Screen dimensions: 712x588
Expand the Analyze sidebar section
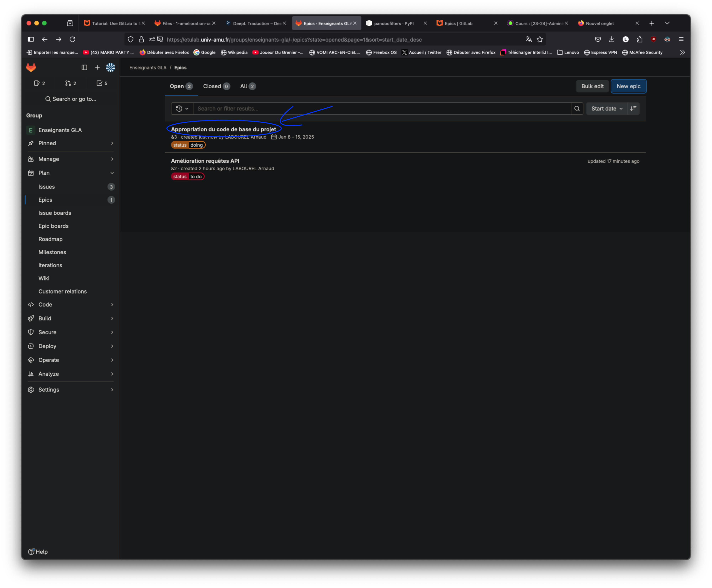[71, 374]
